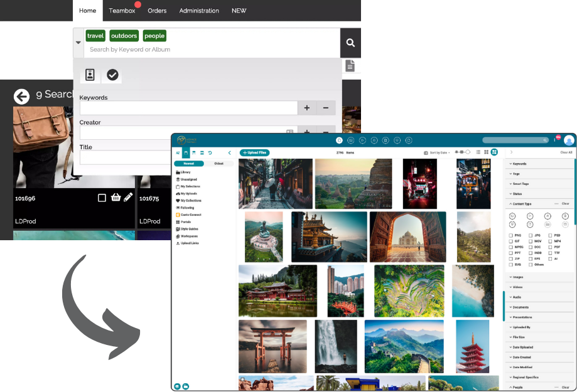Open the Teambox tab

pos(122,11)
